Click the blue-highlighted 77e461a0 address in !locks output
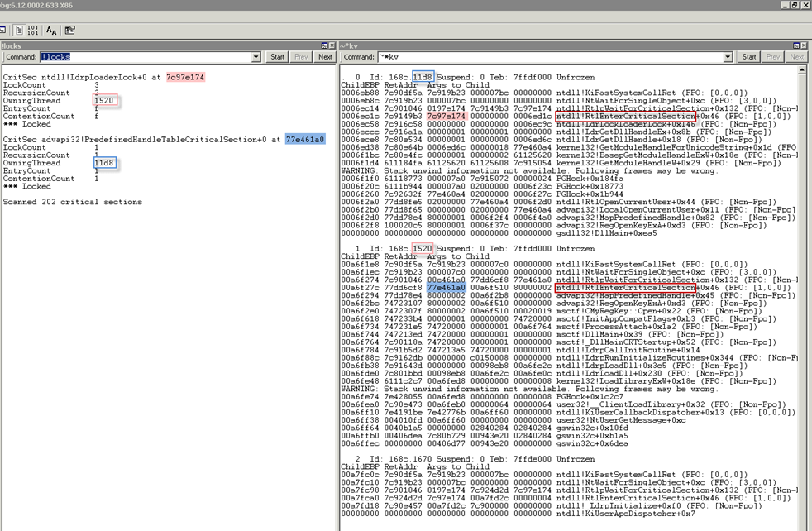Screen dimensions: 812x531 [304, 140]
